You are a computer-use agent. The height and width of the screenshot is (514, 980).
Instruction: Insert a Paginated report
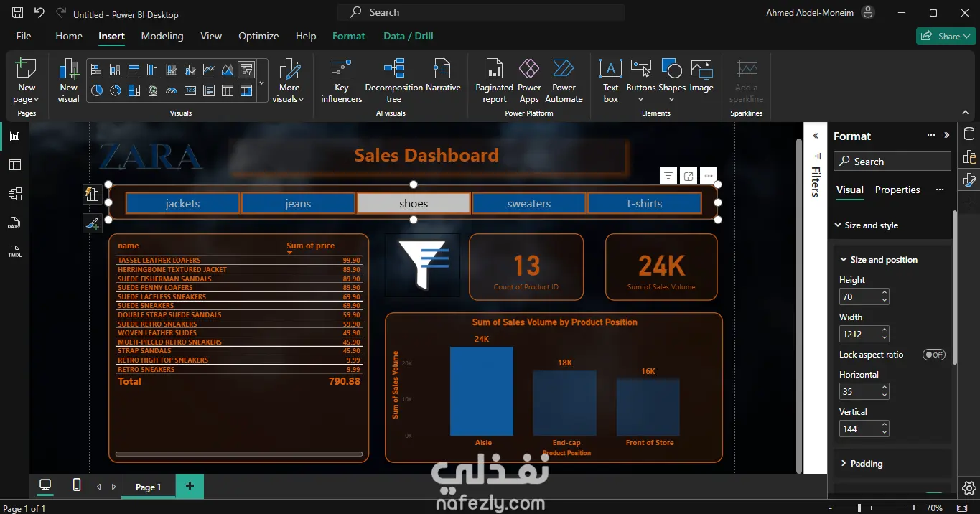494,80
